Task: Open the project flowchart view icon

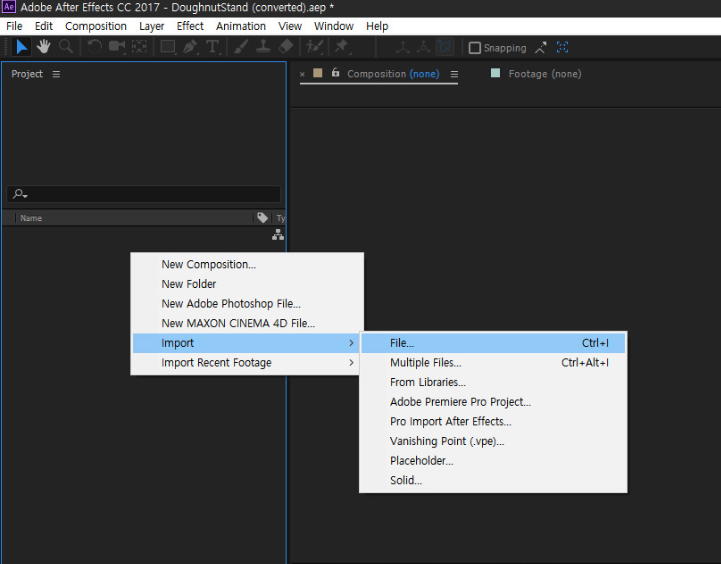Action: 278,235
